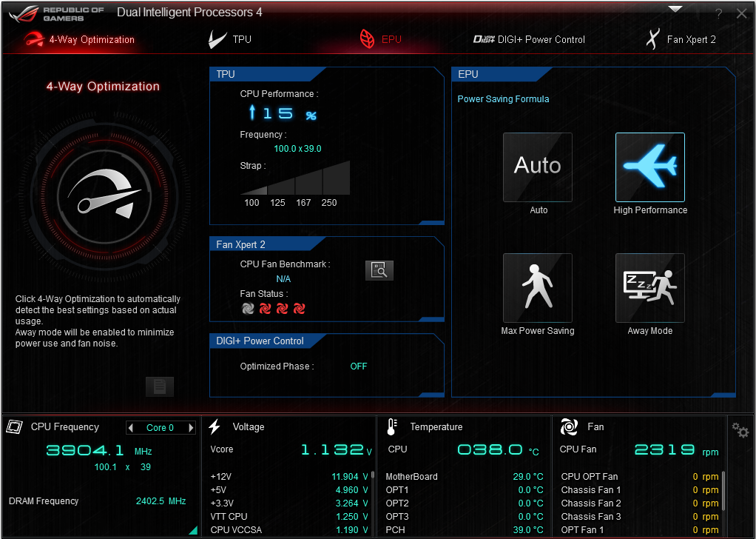Click the report document icon
The width and height of the screenshot is (756, 539).
tap(159, 386)
